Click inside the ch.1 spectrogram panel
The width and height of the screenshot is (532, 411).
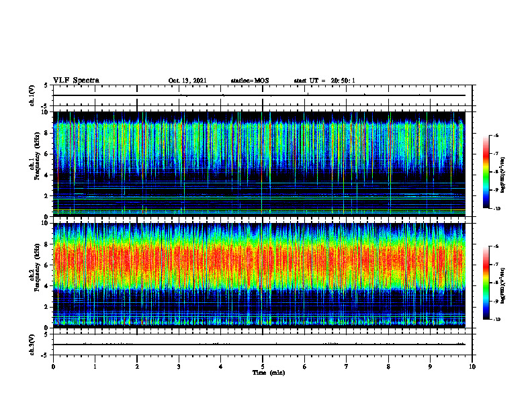(259, 164)
